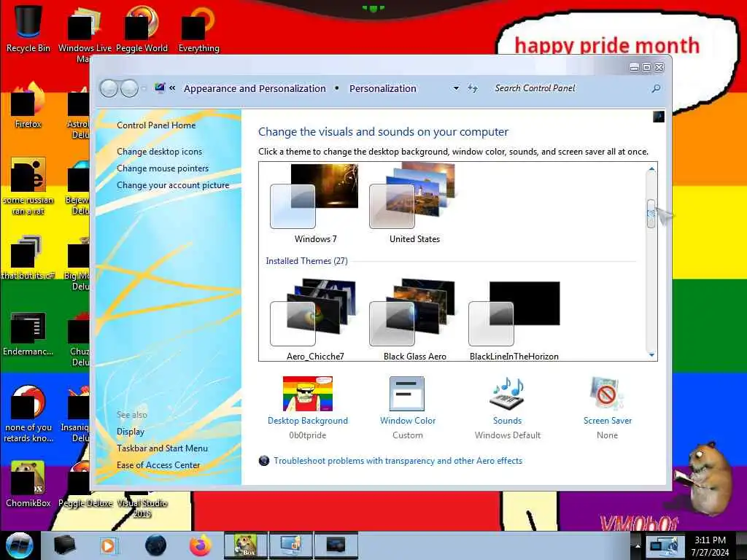This screenshot has width=747, height=560.
Task: Click the search magnifier icon
Action: (656, 88)
